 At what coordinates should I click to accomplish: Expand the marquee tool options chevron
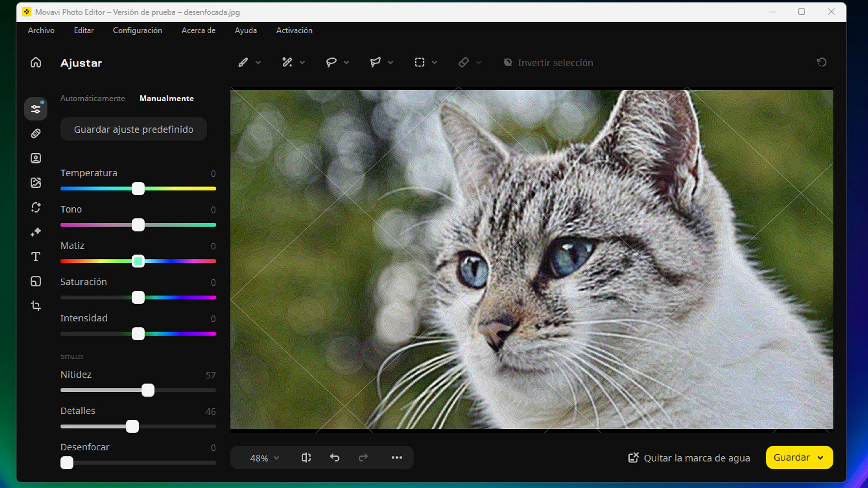(435, 62)
